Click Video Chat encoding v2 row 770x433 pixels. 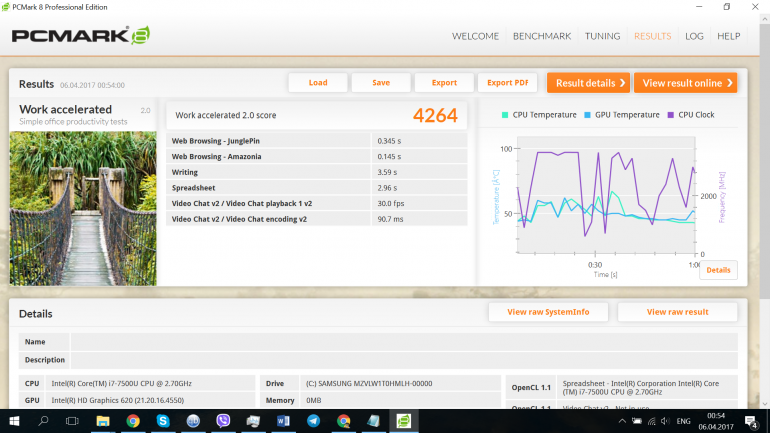317,219
